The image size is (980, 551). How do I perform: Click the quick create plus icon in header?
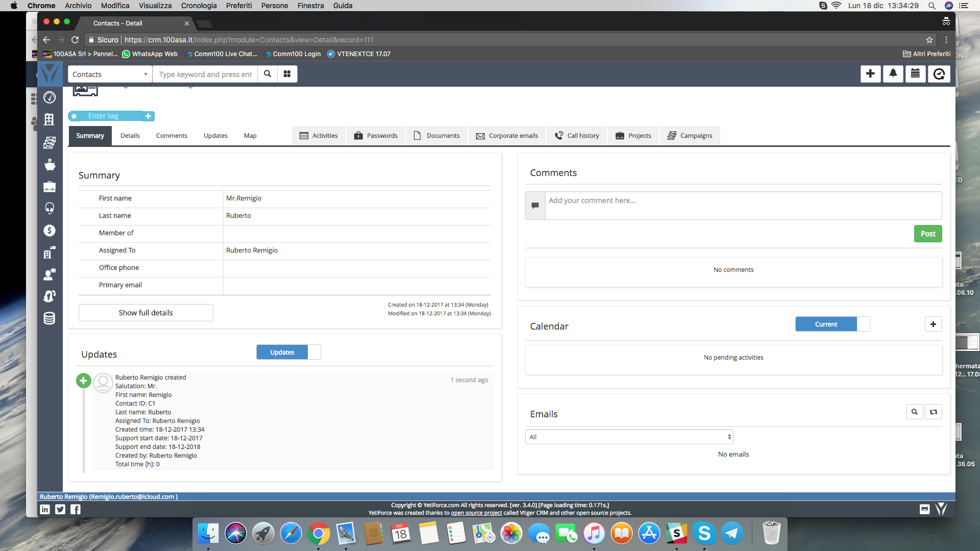coord(870,74)
